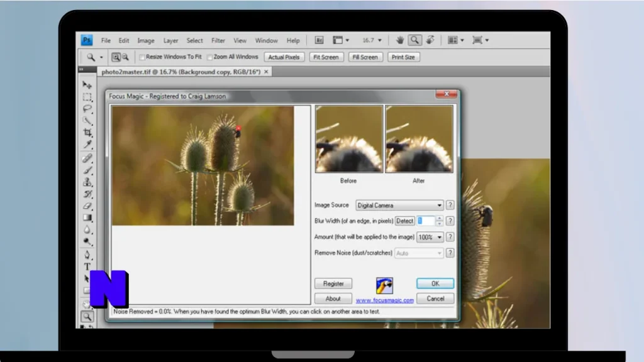Viewport: 644px width, 362px height.
Task: Open the File menu
Action: (106, 41)
